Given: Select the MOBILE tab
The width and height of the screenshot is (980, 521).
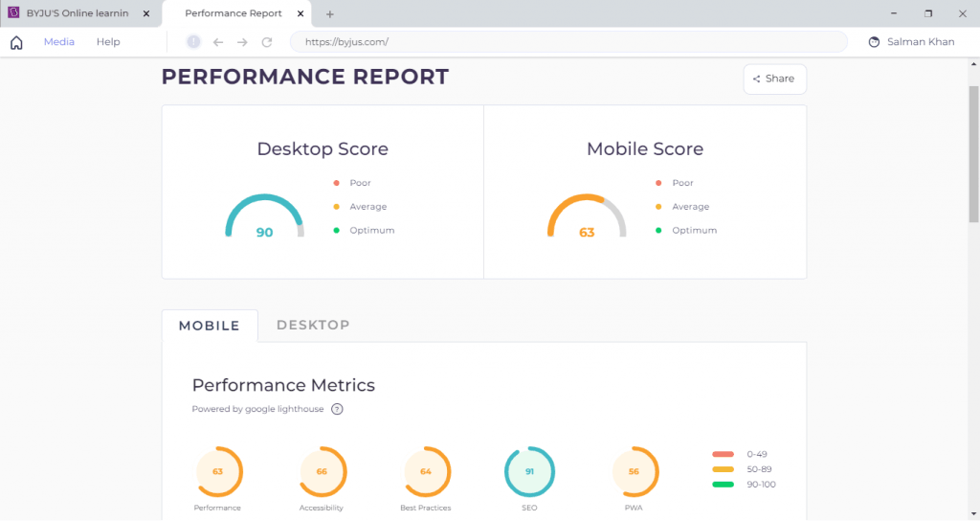Looking at the screenshot, I should [x=209, y=327].
